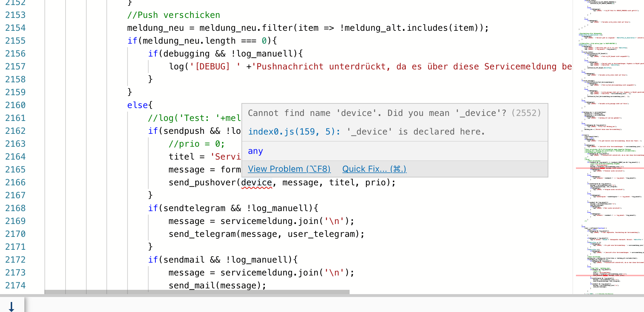Click line number 2153
This screenshot has height=312, width=644.
point(15,15)
